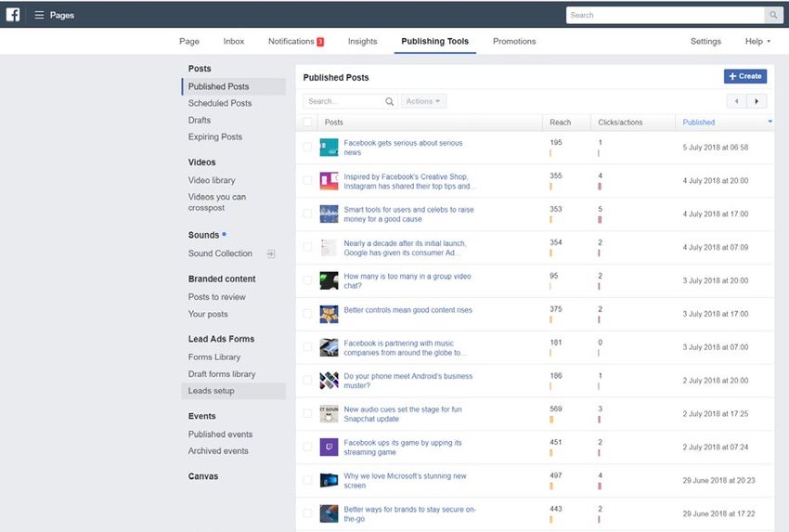Open the Insights tab
This screenshot has width=789, height=532.
coord(362,41)
